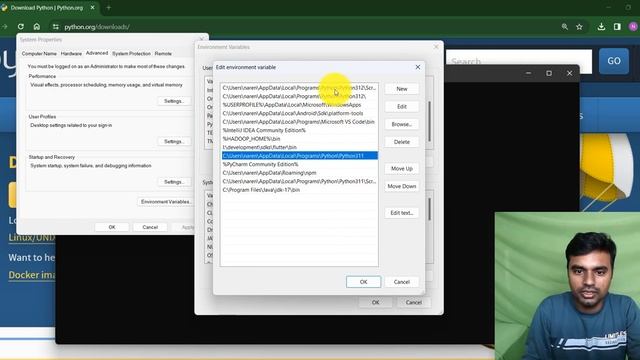Click Cancel in System Properties
The image size is (640, 360).
[150, 227]
